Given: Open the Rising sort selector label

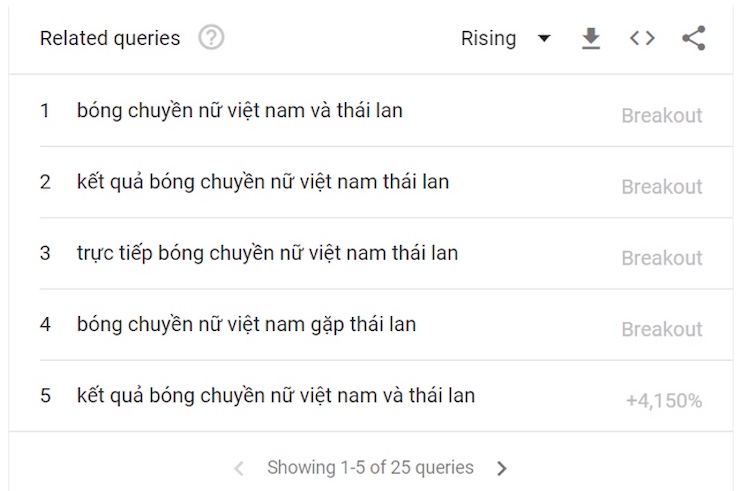Looking at the screenshot, I should pyautogui.click(x=488, y=39).
